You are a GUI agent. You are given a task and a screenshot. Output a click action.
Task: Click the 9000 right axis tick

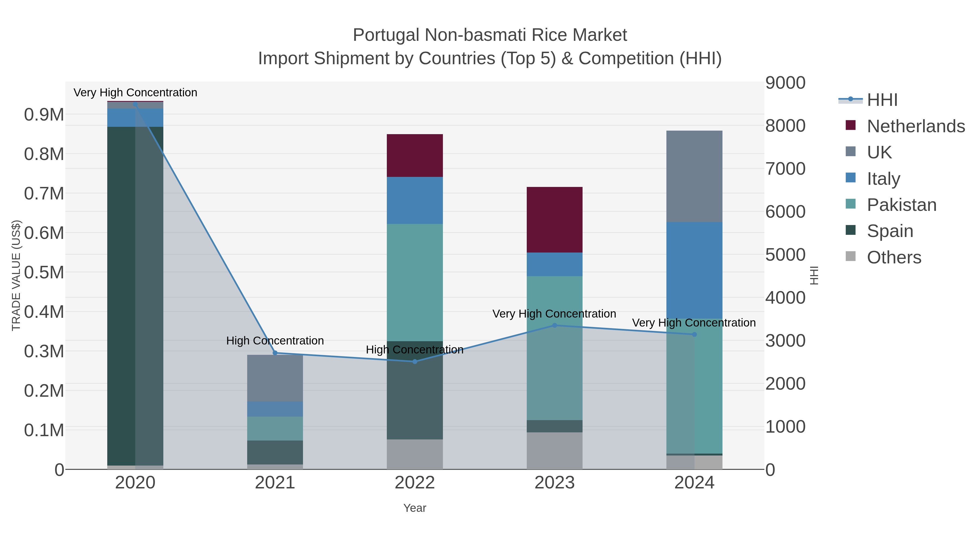(786, 83)
